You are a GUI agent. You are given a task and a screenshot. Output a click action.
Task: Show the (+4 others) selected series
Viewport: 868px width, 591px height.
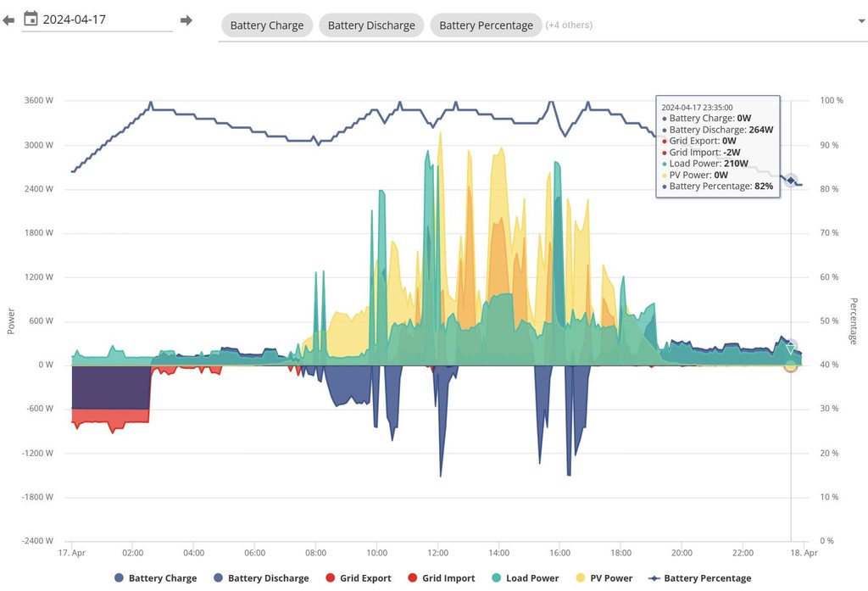569,25
